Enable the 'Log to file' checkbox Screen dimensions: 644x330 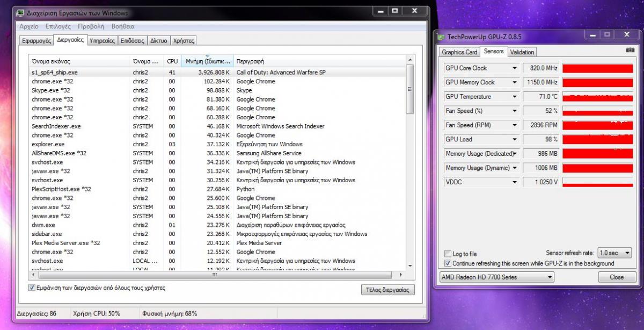point(448,254)
